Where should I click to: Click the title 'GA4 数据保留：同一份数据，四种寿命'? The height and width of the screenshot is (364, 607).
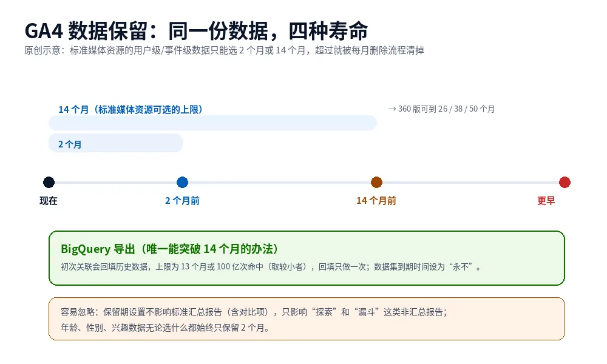[196, 32]
